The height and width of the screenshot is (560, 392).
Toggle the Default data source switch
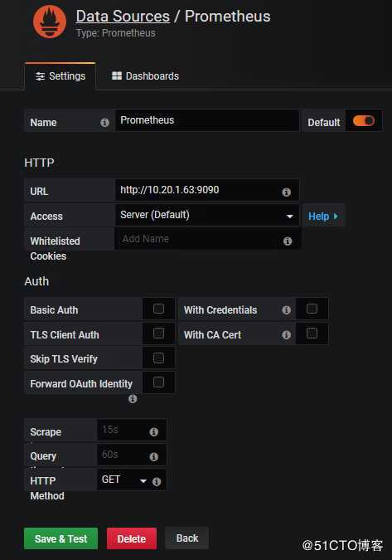click(364, 121)
